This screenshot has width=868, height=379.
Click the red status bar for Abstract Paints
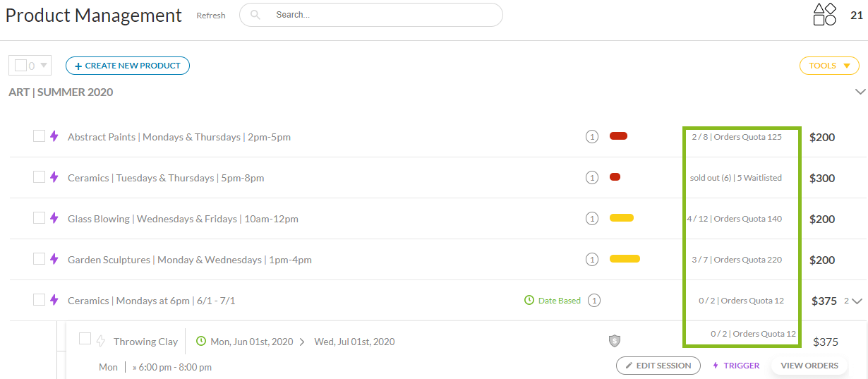[x=618, y=136]
